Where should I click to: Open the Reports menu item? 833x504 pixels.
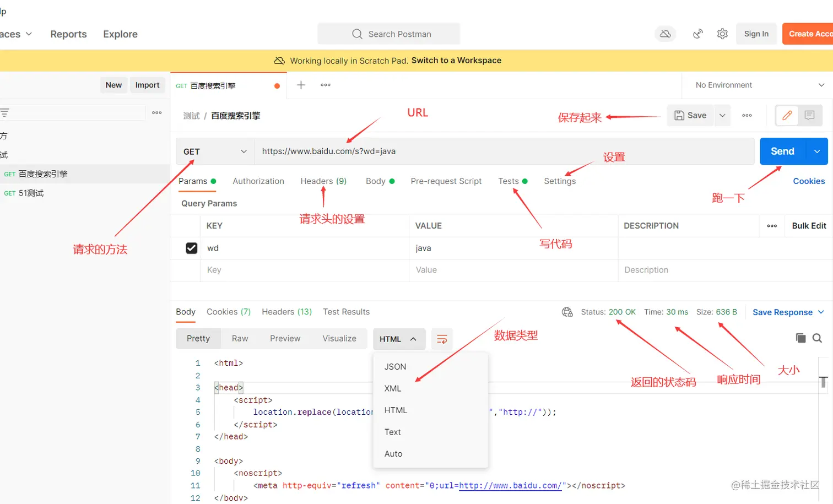(68, 34)
